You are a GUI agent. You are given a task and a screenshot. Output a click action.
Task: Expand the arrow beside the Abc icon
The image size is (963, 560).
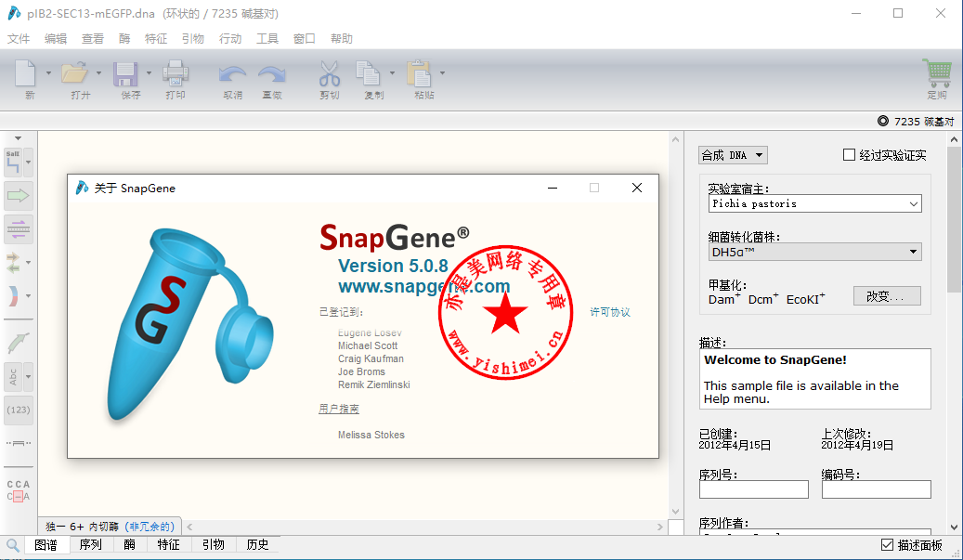[28, 376]
